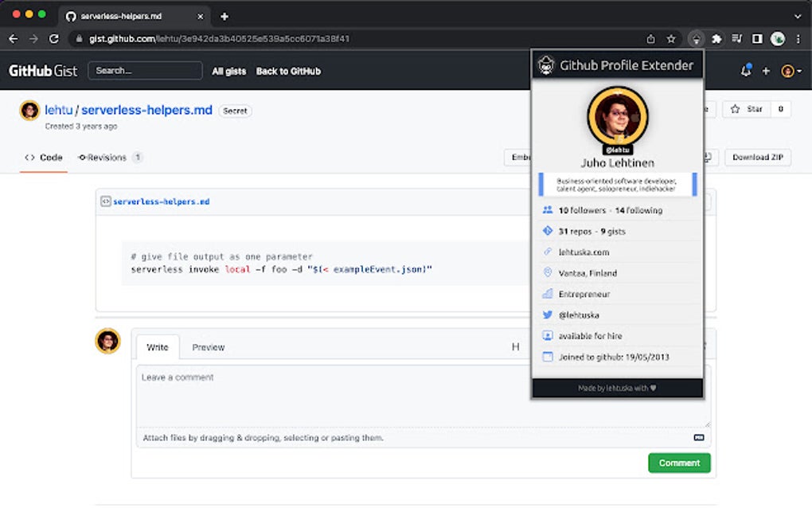Click the Github Profile Extender octocat icon

tap(546, 64)
